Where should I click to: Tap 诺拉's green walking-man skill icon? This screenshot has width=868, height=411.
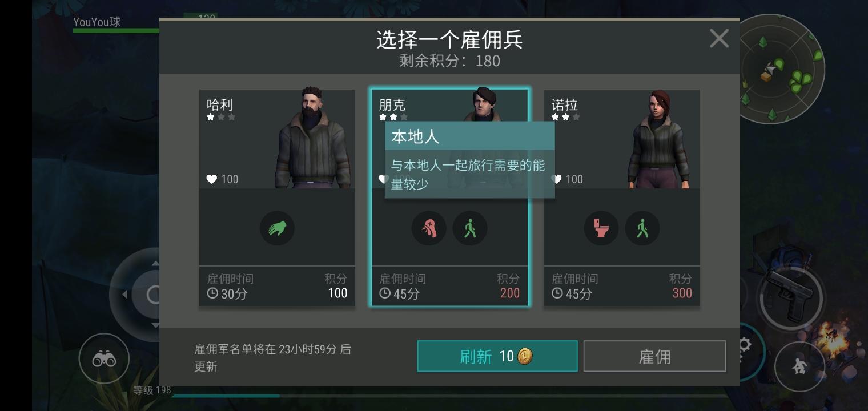tap(642, 228)
